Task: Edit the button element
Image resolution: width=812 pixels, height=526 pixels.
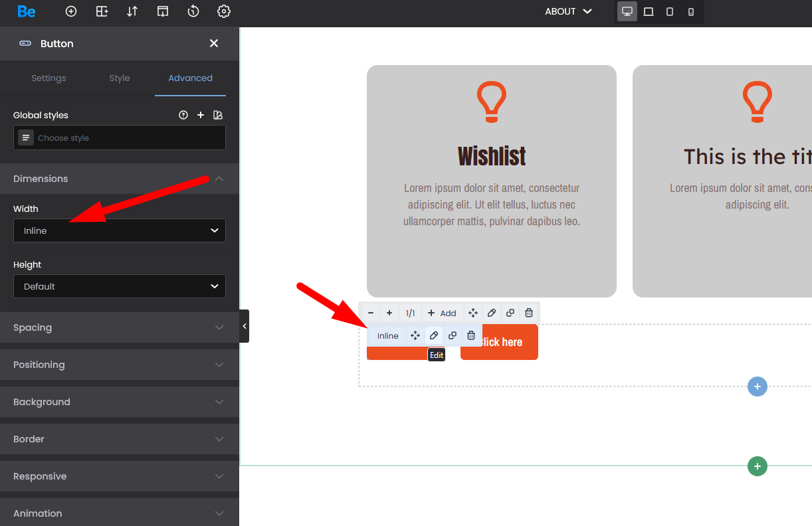Action: coord(434,335)
